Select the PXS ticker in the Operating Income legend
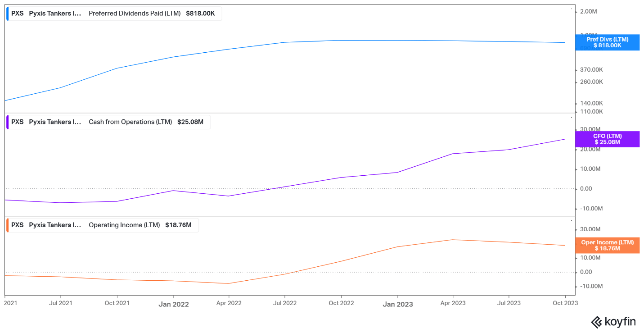The width and height of the screenshot is (644, 333). [17, 225]
